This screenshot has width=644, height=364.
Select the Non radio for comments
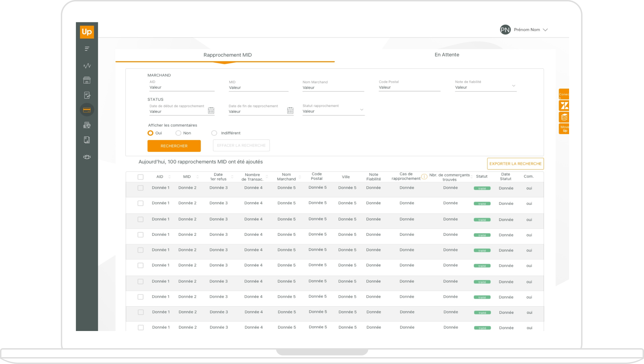pos(178,133)
